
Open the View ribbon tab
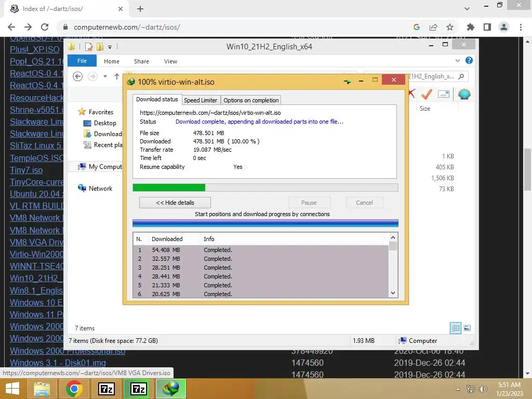[170, 61]
